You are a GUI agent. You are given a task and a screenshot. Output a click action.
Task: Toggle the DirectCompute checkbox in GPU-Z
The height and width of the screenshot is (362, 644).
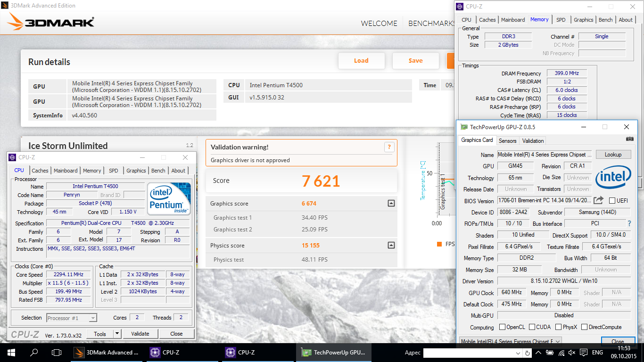pyautogui.click(x=585, y=327)
